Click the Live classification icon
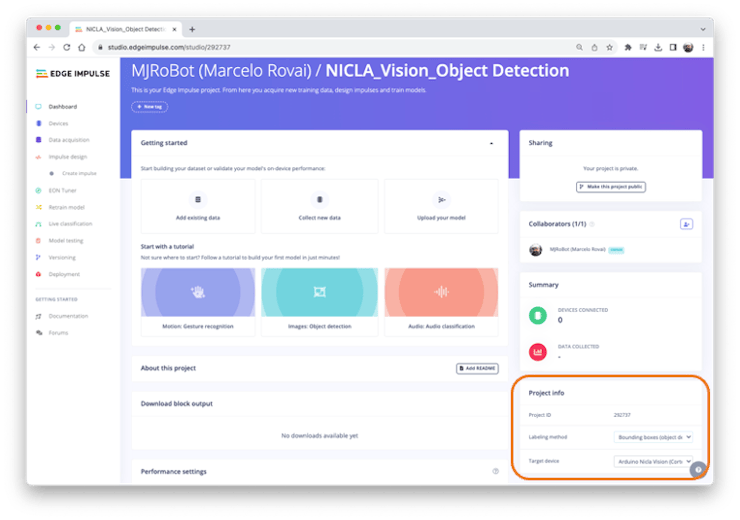 click(x=38, y=224)
